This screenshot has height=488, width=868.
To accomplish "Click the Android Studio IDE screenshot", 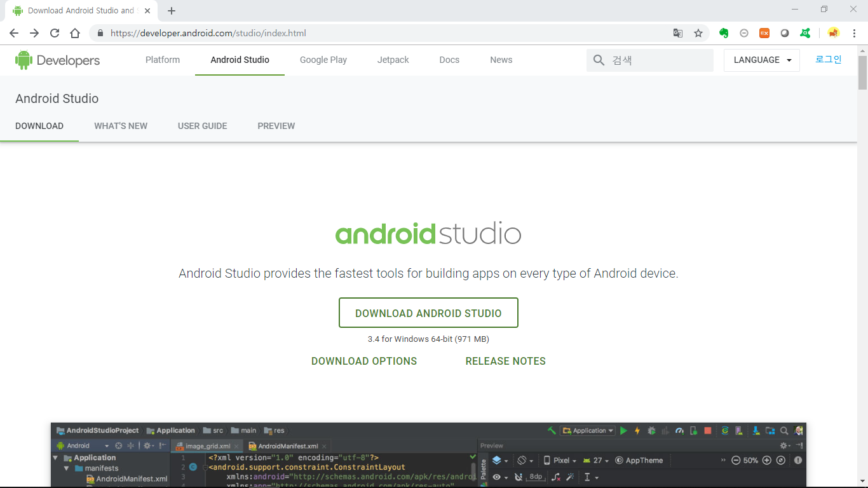I will click(428, 455).
